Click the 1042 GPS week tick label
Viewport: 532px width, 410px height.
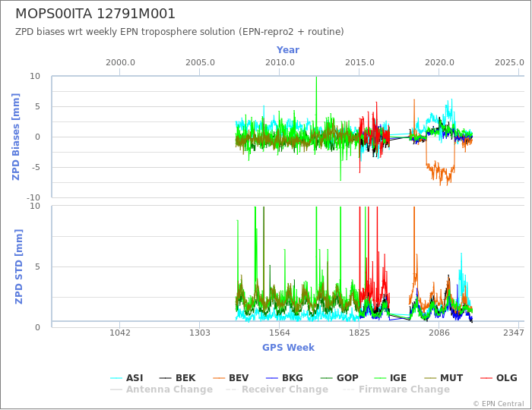[120, 333]
